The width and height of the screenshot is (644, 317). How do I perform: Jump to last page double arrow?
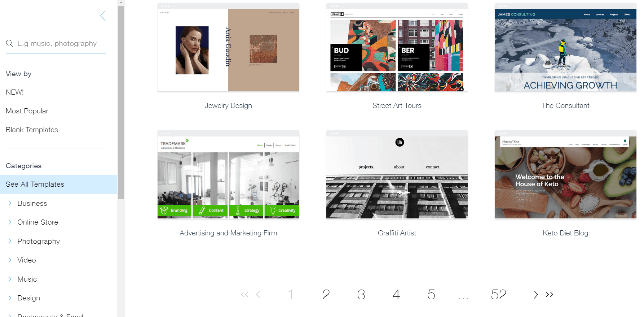(549, 295)
